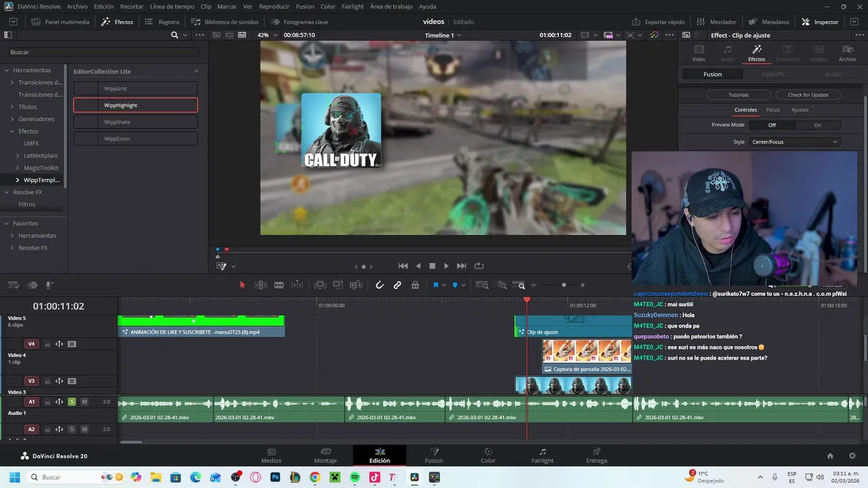Open the Línea de tiempo menu
The height and width of the screenshot is (488, 868).
172,6
